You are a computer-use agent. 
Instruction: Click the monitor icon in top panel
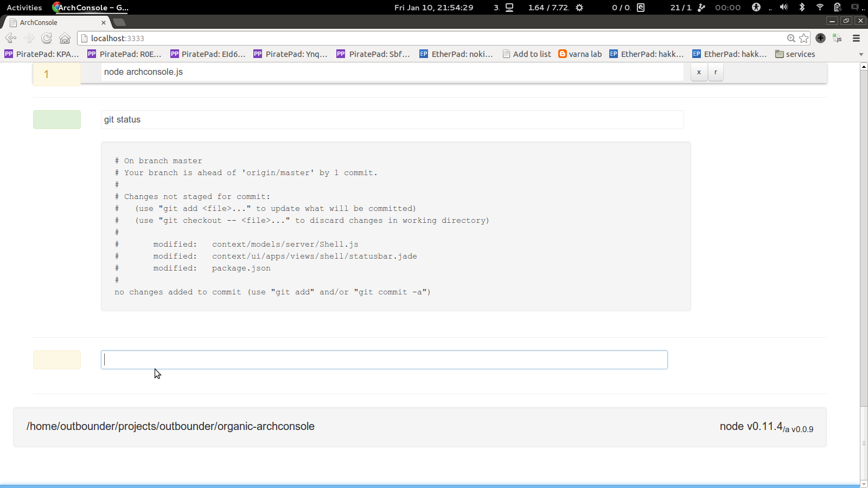[509, 8]
